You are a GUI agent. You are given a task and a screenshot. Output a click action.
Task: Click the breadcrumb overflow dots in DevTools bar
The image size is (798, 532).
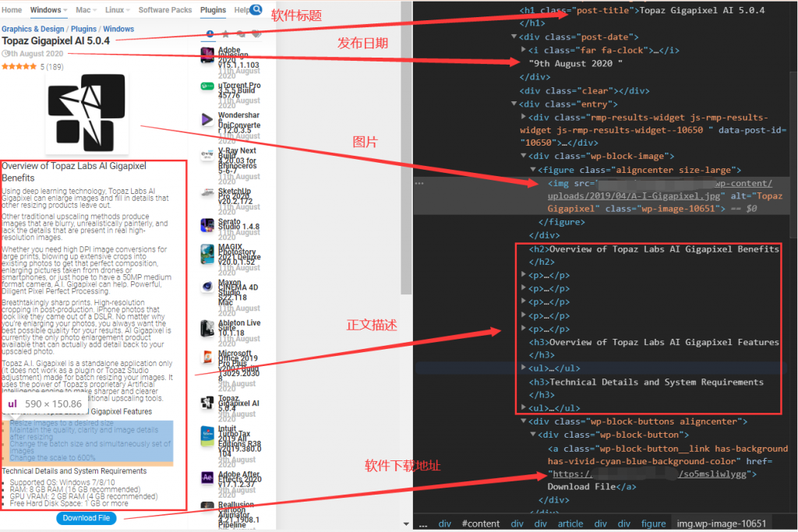pyautogui.click(x=423, y=524)
